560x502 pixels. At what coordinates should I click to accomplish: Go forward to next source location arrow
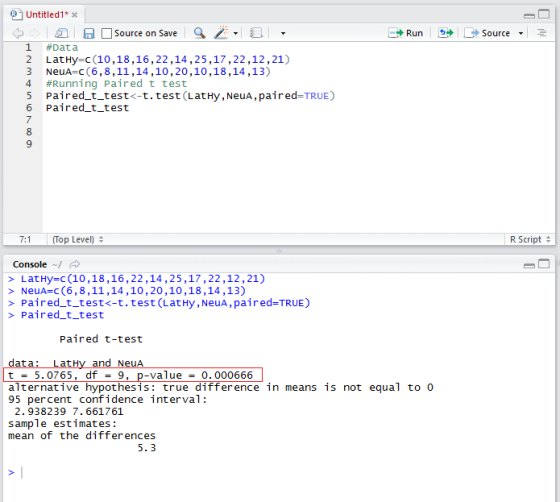tap(35, 33)
